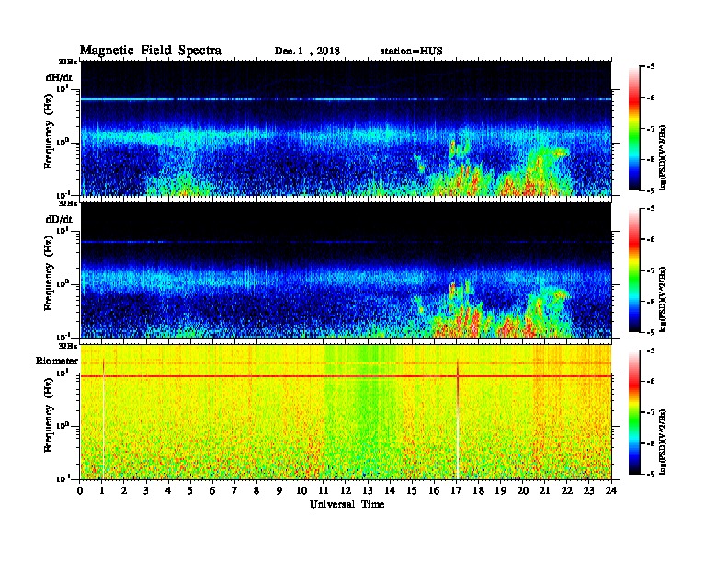
Task: Click the '-9' value on Riometer color bar
Action: pyautogui.click(x=651, y=474)
